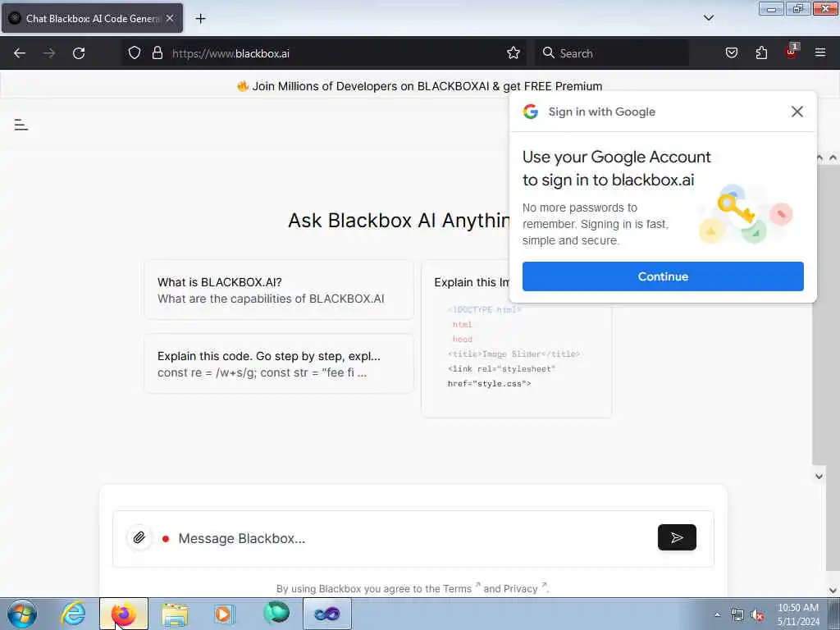Viewport: 840px width, 630px height.
Task: Open the media player taskbar icon
Action: coord(224,614)
